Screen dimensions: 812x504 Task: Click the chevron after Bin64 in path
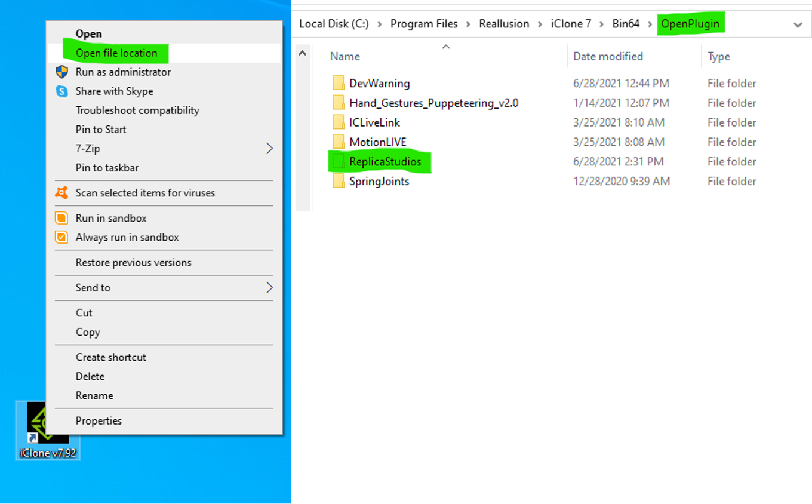[x=650, y=24]
